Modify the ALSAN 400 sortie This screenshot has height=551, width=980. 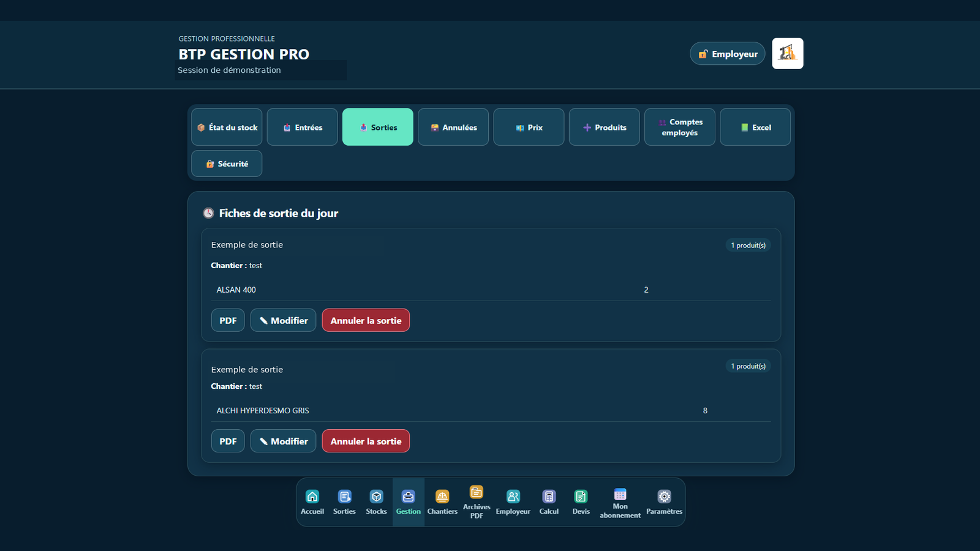pyautogui.click(x=283, y=320)
